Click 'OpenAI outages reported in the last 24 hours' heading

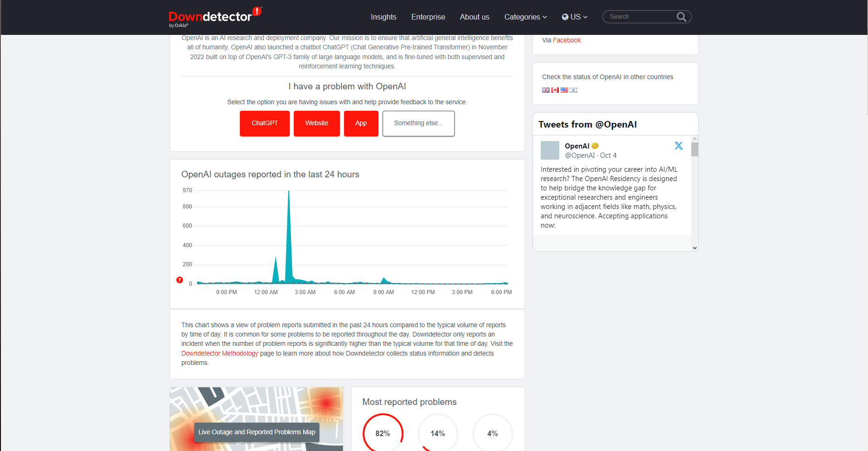(x=270, y=175)
